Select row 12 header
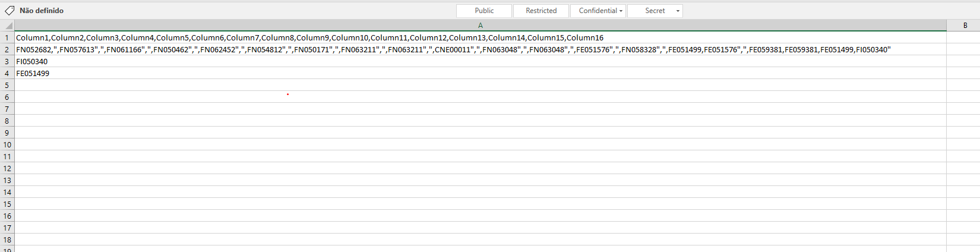Viewport: 980px width, 252px height. click(x=7, y=168)
